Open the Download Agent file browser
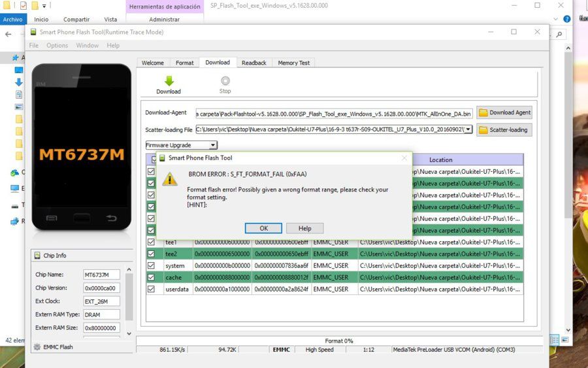The image size is (588, 368). (504, 112)
